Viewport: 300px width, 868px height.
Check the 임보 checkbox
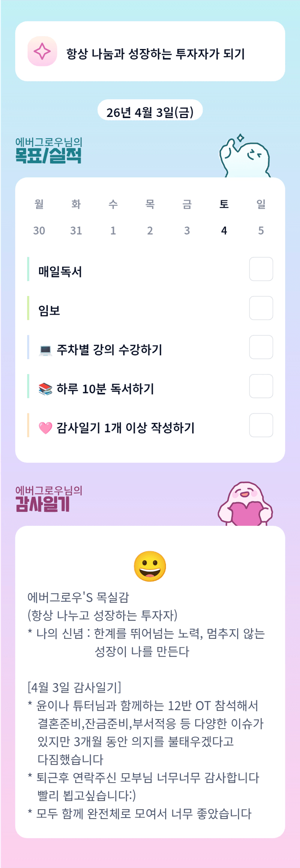point(261,308)
